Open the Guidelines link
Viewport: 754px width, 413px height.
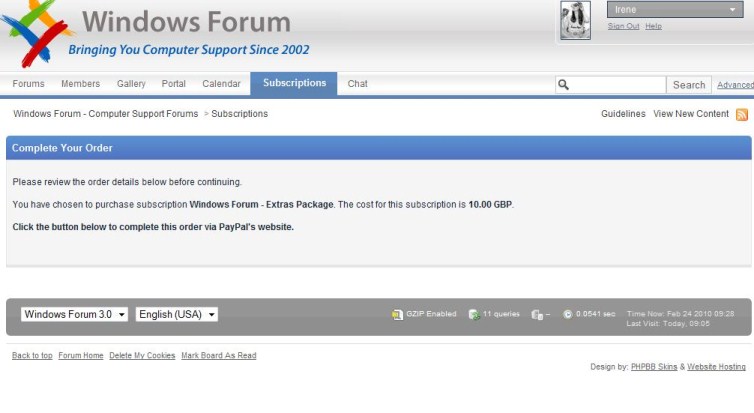tap(623, 114)
